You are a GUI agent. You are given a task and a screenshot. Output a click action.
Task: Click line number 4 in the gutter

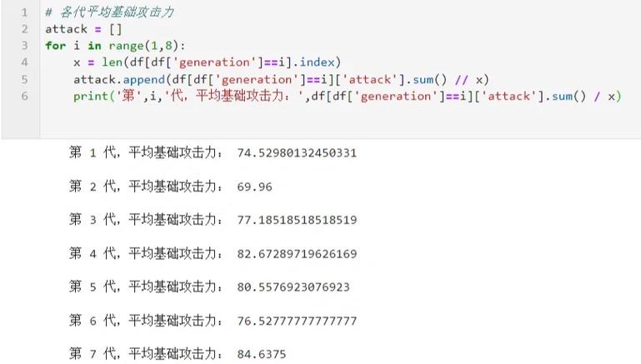(x=24, y=62)
